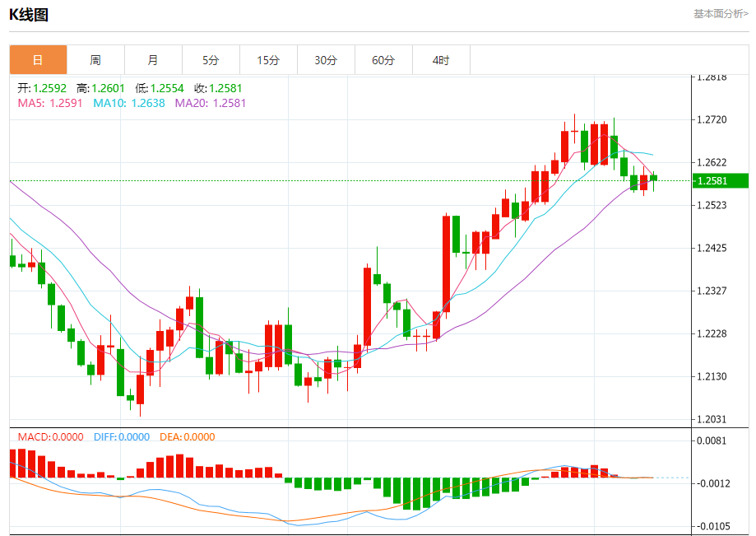
Task: Click the DIFF:0.0000 label
Action: tap(122, 437)
